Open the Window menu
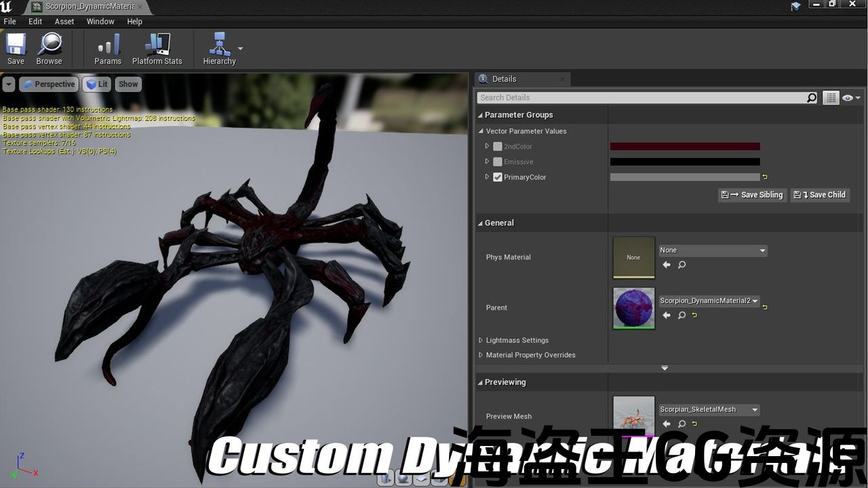The height and width of the screenshot is (488, 868). (x=100, y=22)
